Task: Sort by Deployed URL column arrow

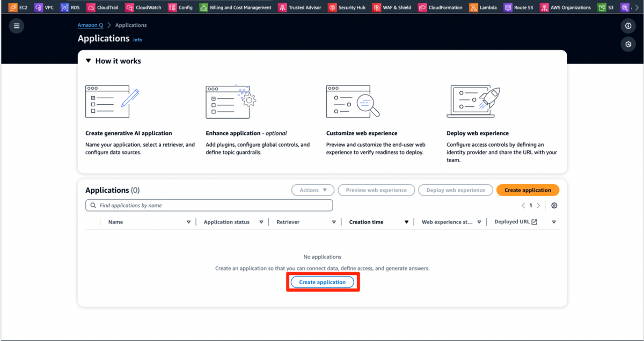Action: pyautogui.click(x=554, y=222)
